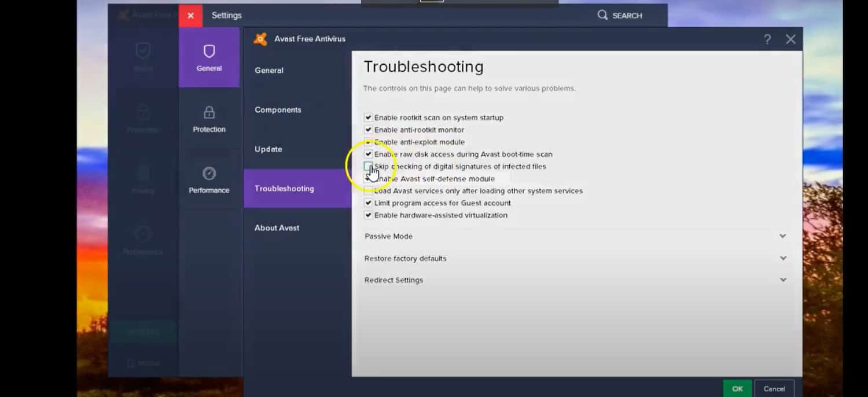
Task: Select the Troubleshooting tab
Action: click(297, 189)
